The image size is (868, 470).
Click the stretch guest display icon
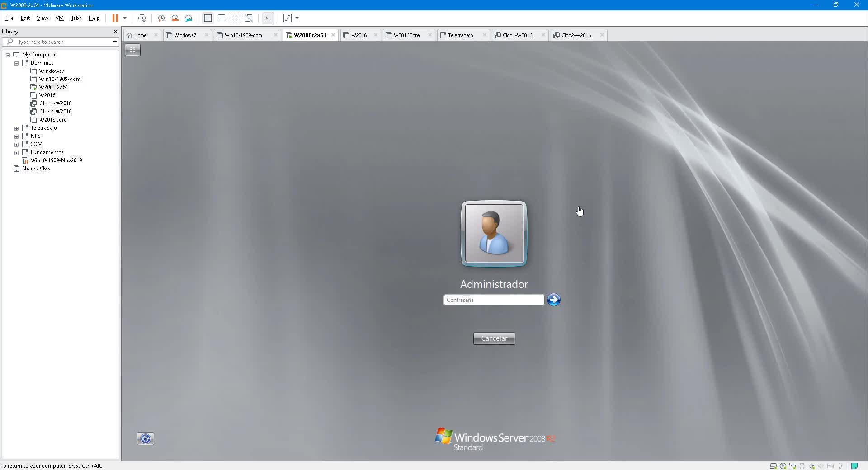pyautogui.click(x=288, y=18)
